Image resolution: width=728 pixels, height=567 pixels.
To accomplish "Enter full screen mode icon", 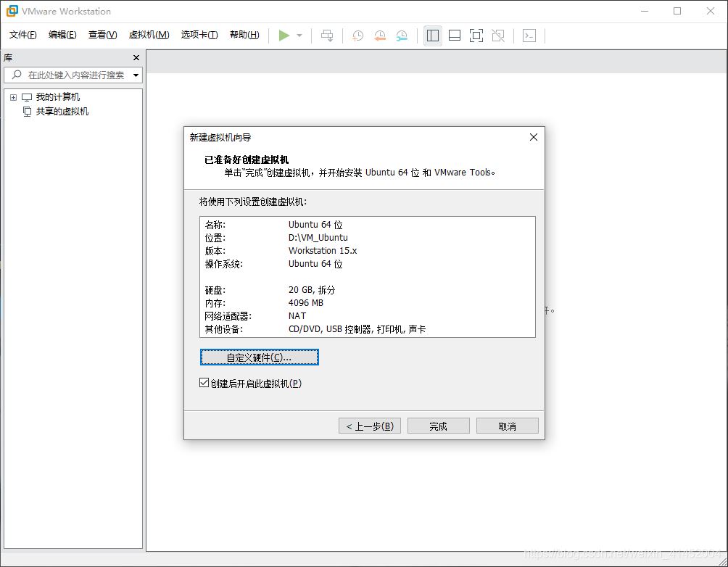I will point(476,36).
